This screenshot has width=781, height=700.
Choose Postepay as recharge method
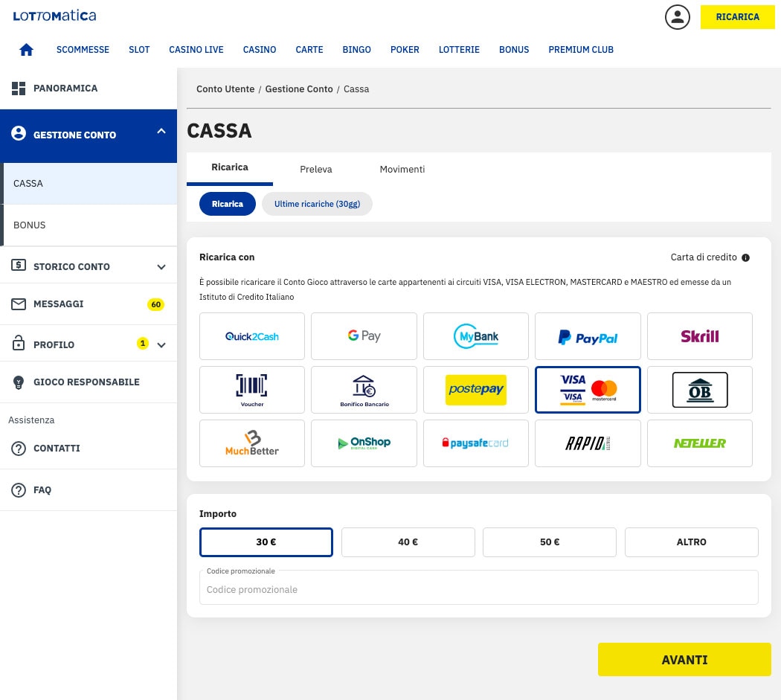pos(476,390)
